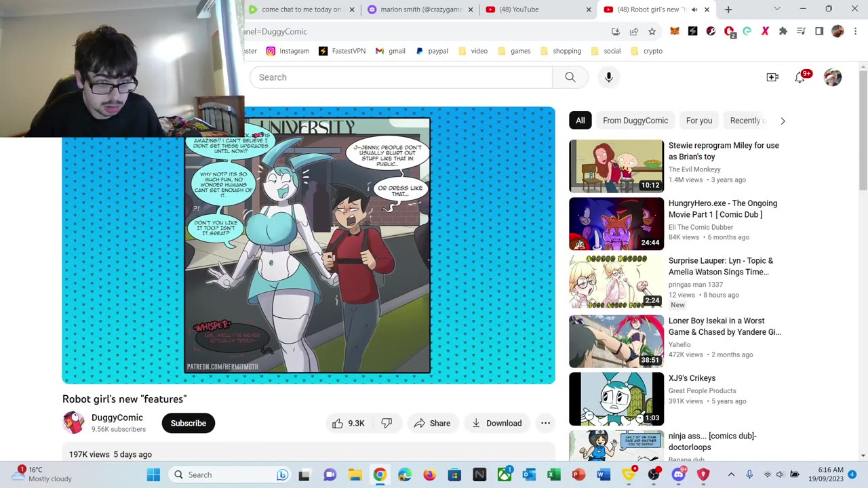This screenshot has height=488, width=868.
Task: Open the shopping bookmarks folder
Action: [x=561, y=51]
